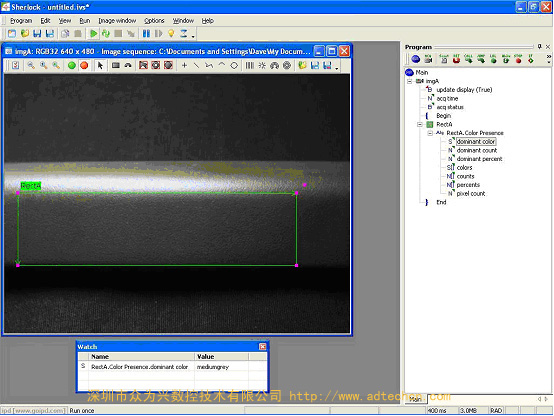
Task: Select the dominant color row in Watch
Action: pos(172,367)
